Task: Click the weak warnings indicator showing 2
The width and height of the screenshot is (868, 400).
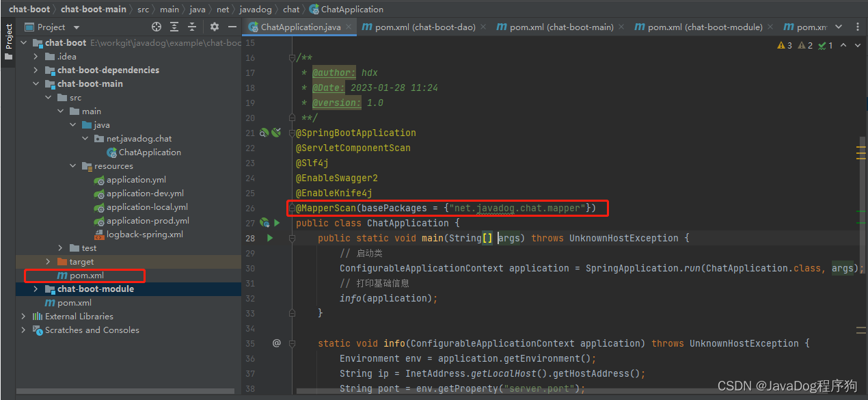Action: (805, 45)
